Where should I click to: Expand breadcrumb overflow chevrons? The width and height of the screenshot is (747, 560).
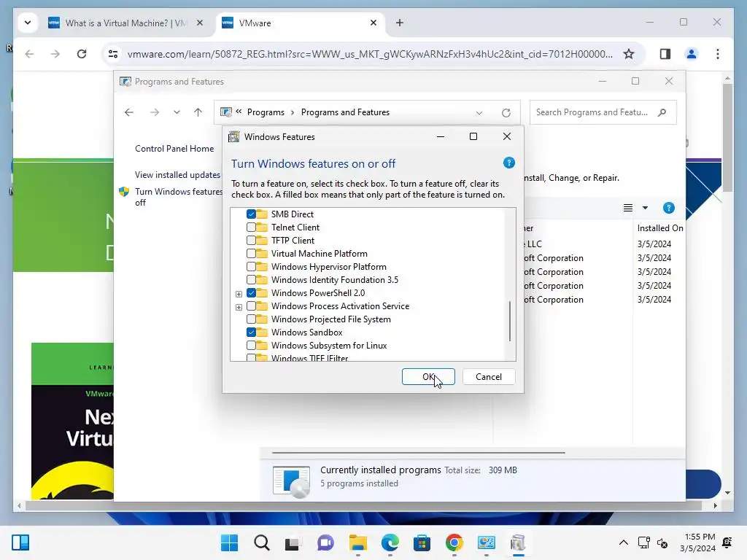click(x=239, y=112)
